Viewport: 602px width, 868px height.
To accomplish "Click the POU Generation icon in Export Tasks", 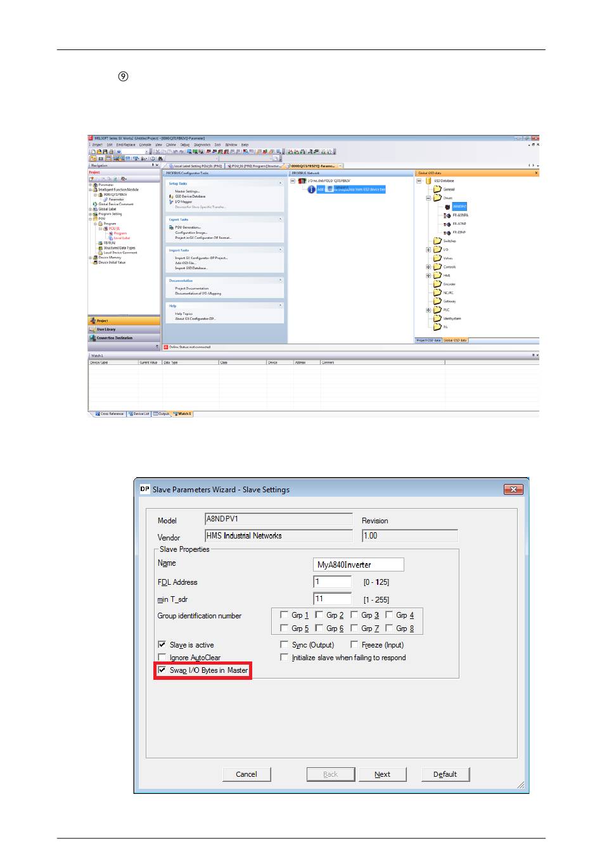I will (x=171, y=227).
